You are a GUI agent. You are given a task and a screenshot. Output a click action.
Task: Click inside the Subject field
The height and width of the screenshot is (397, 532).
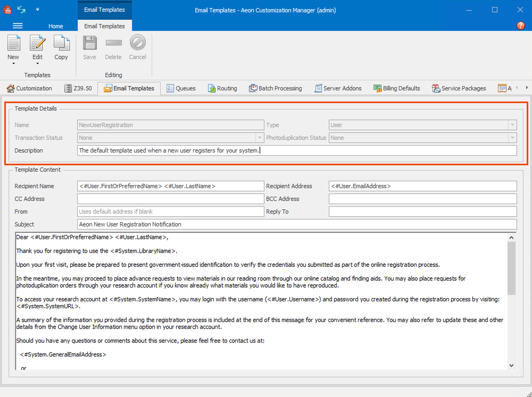point(239,224)
